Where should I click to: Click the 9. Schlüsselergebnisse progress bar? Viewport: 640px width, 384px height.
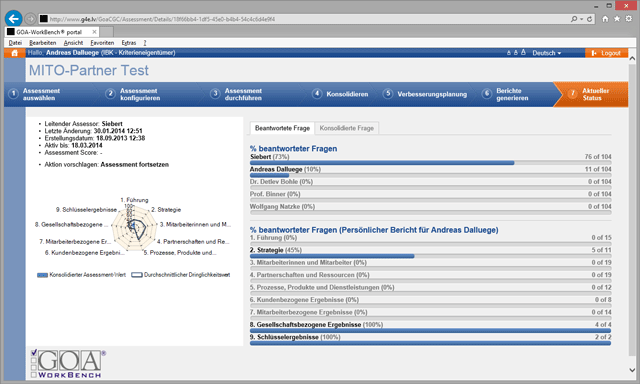pyautogui.click(x=431, y=344)
